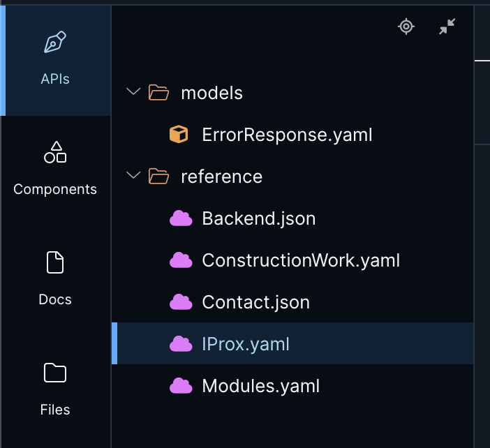Click the reference folder icon
Screen dimensions: 490x448
pos(159,177)
